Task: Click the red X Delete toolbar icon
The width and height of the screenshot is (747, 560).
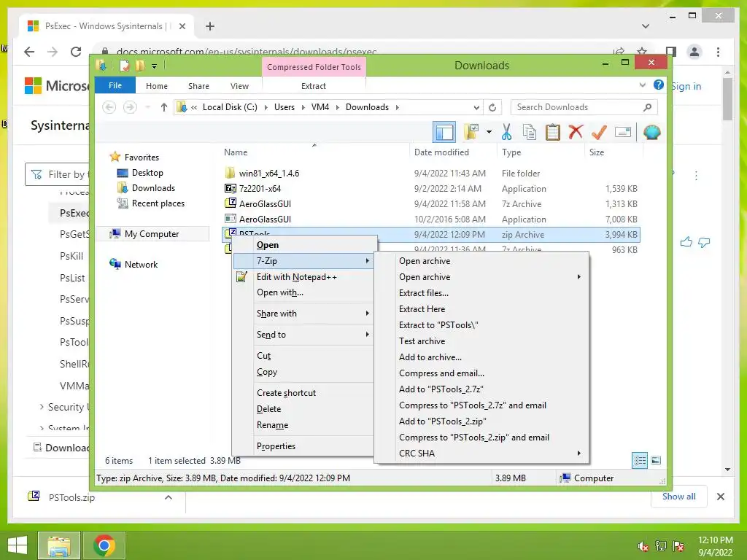Action: pos(576,131)
